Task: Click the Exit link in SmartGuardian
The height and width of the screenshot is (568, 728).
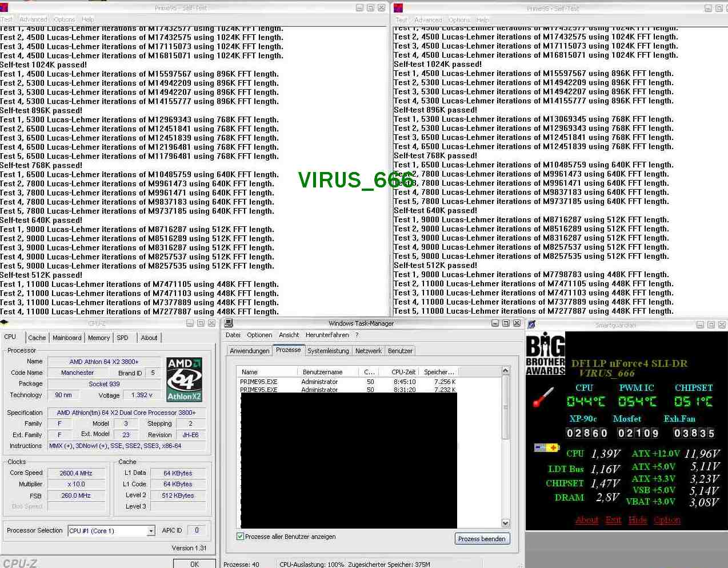Action: [x=614, y=520]
